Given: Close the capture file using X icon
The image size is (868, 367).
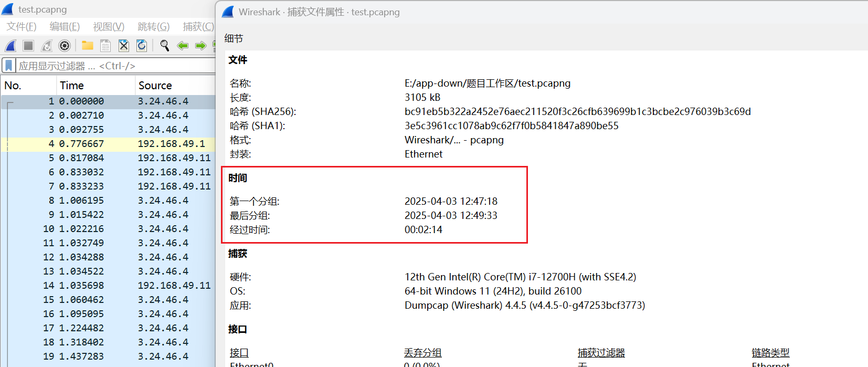Looking at the screenshot, I should (124, 46).
